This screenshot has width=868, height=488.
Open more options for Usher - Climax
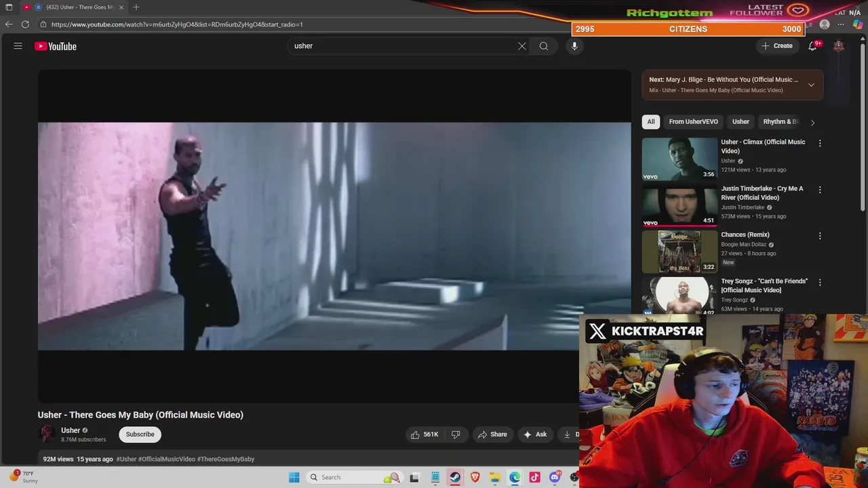[820, 143]
